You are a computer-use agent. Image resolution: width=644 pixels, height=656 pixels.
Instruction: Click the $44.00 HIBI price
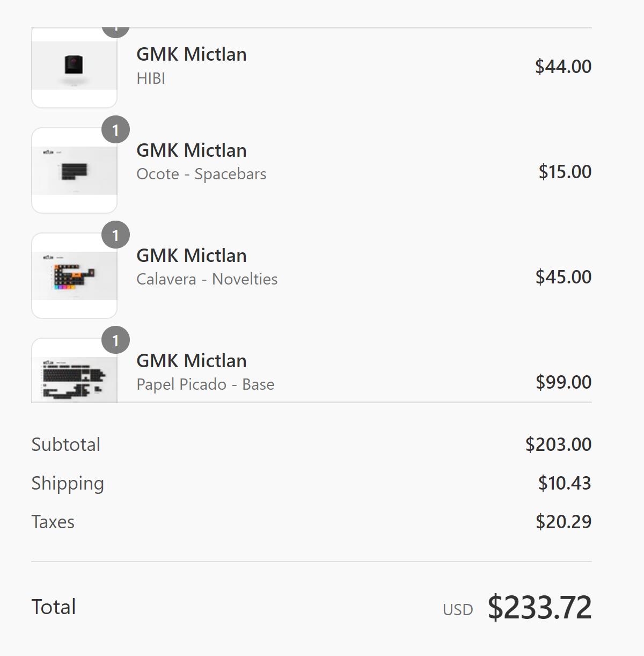pyautogui.click(x=563, y=67)
